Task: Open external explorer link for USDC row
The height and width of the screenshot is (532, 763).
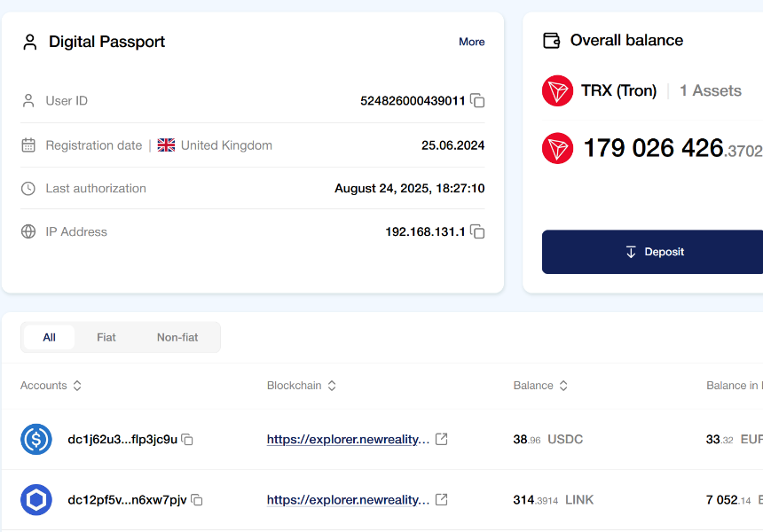Action: pyautogui.click(x=441, y=439)
